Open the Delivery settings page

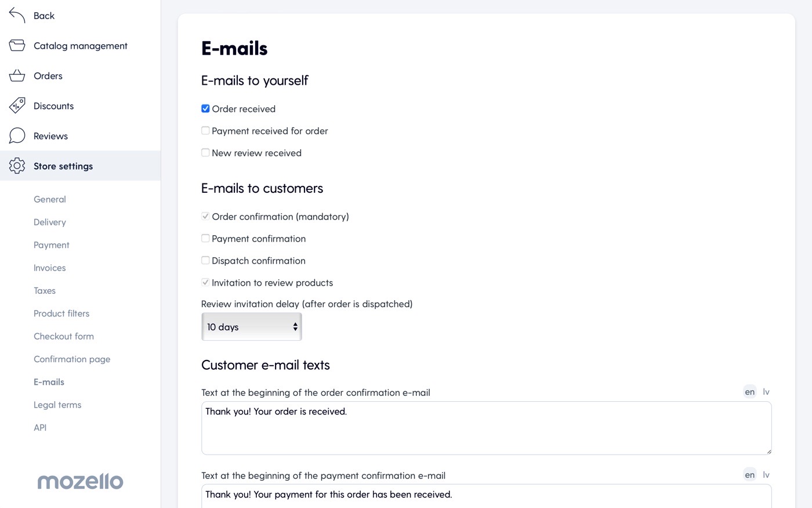50,222
